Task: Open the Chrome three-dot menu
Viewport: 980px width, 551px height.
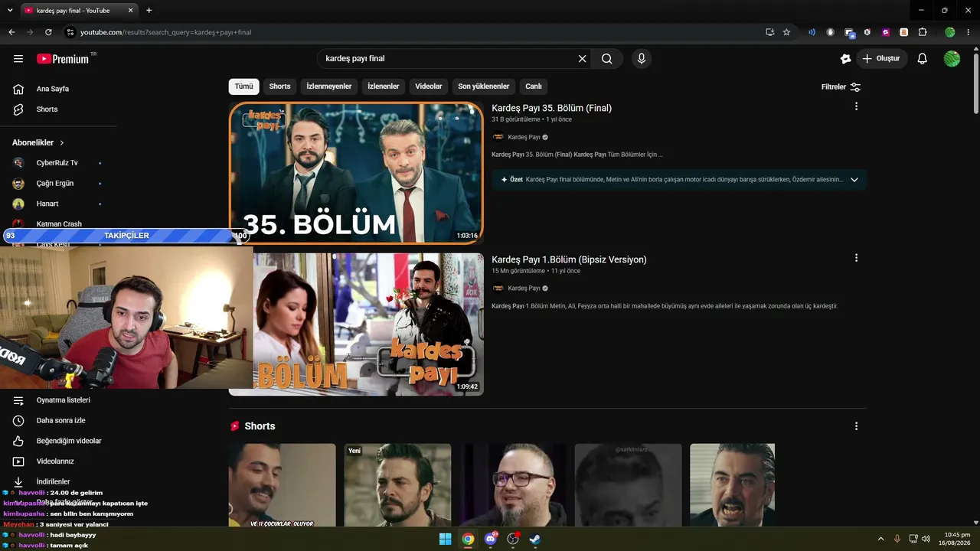Action: point(969,32)
